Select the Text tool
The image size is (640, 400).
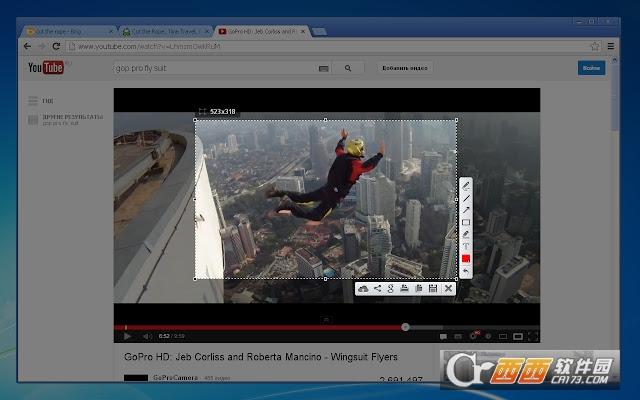[x=466, y=246]
